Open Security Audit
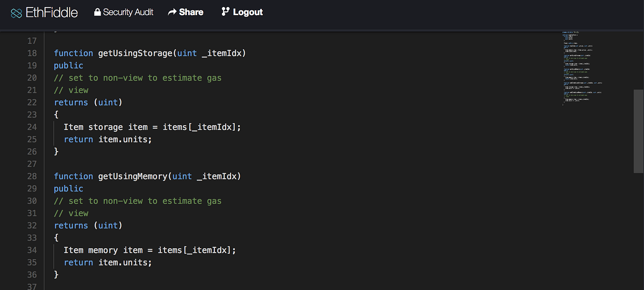 point(128,12)
